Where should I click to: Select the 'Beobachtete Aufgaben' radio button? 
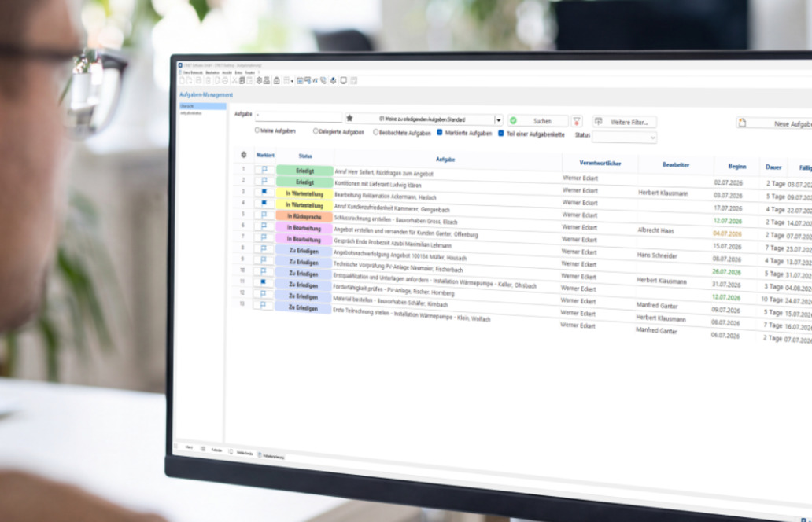click(376, 132)
